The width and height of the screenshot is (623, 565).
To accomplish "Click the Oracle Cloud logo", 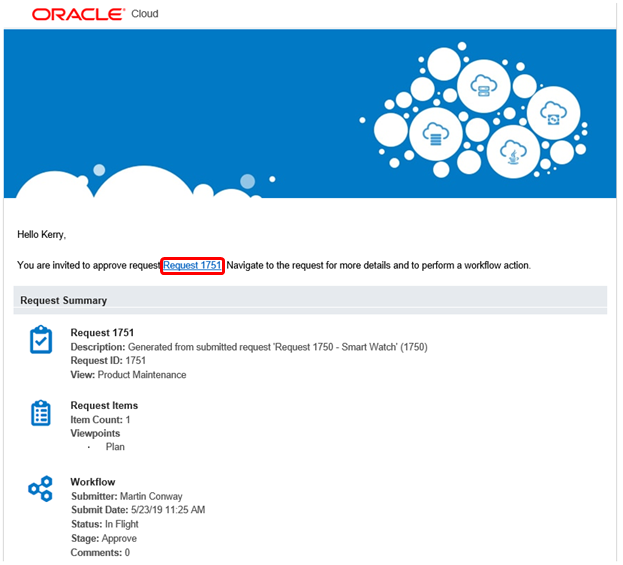I will pyautogui.click(x=95, y=14).
